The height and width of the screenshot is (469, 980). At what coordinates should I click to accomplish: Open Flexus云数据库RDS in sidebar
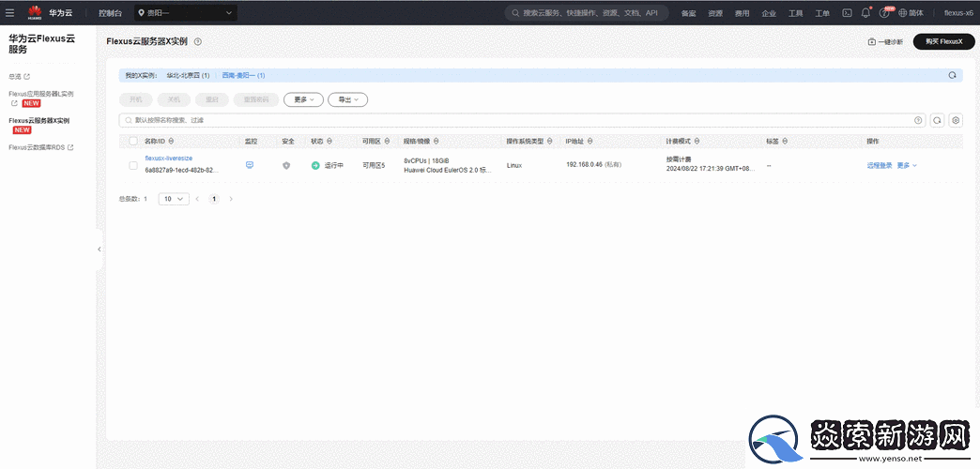click(x=40, y=147)
